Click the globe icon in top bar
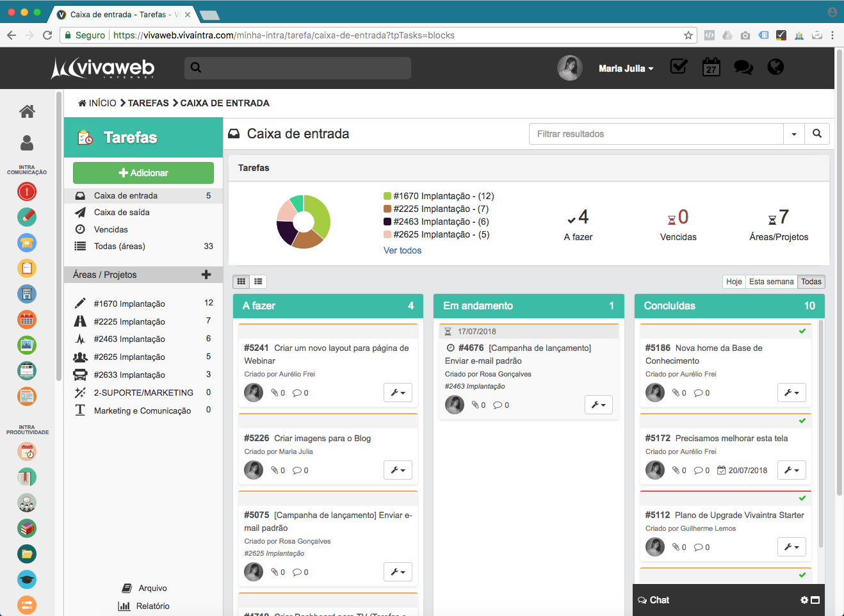 [775, 67]
